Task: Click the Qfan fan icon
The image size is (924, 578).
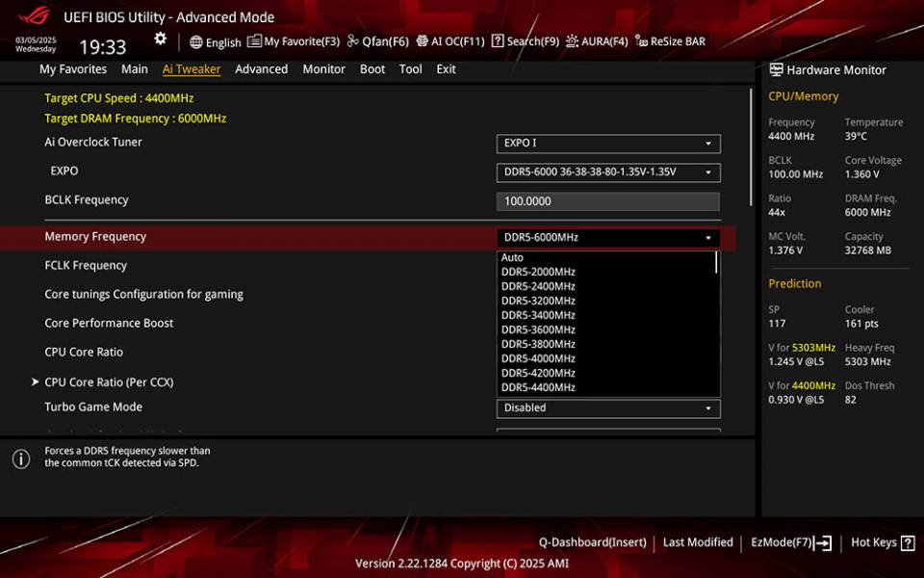Action: click(x=353, y=40)
